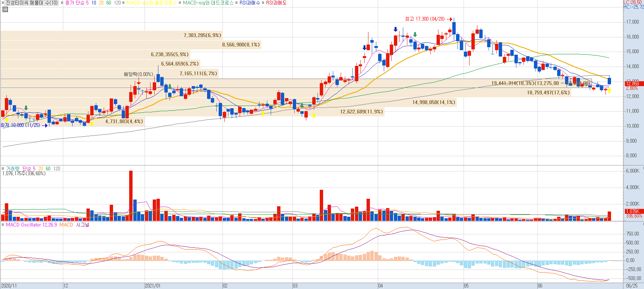The image size is (644, 289).
Task: Select the MACD-sig와 골든크로스 signal label
Action: [x=151, y=3]
